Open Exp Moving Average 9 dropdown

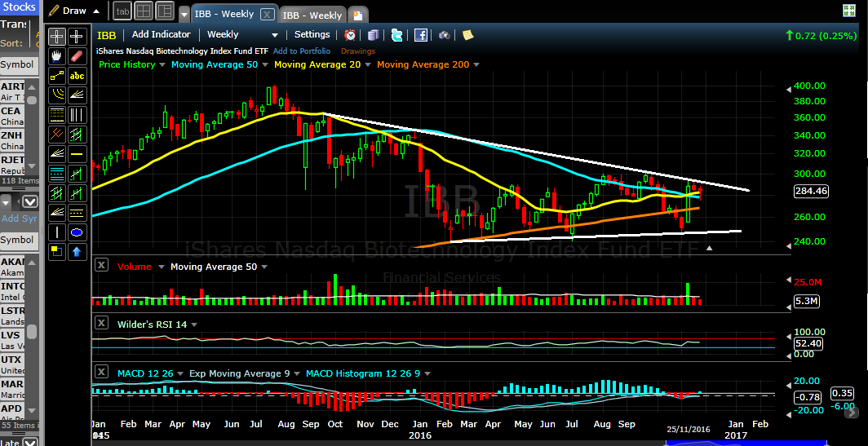pyautogui.click(x=296, y=374)
